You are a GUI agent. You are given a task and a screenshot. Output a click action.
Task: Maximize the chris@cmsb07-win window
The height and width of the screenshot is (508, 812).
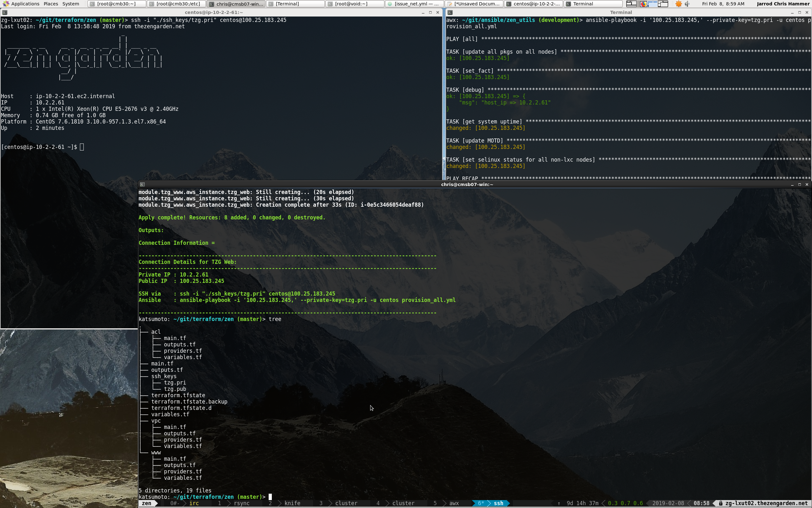pyautogui.click(x=800, y=184)
